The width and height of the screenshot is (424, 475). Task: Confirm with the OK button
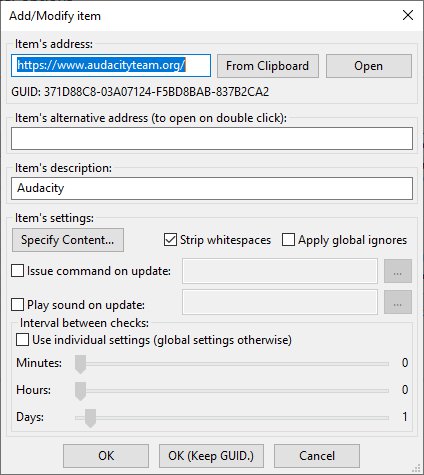click(x=106, y=456)
